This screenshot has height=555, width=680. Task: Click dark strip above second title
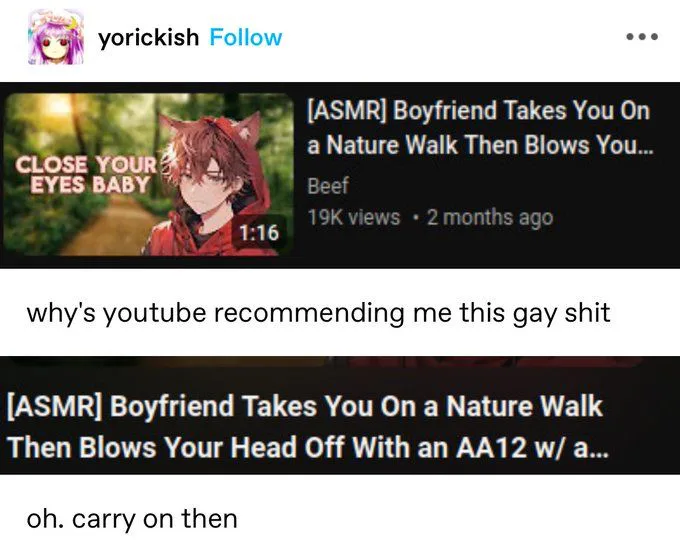[x=340, y=367]
